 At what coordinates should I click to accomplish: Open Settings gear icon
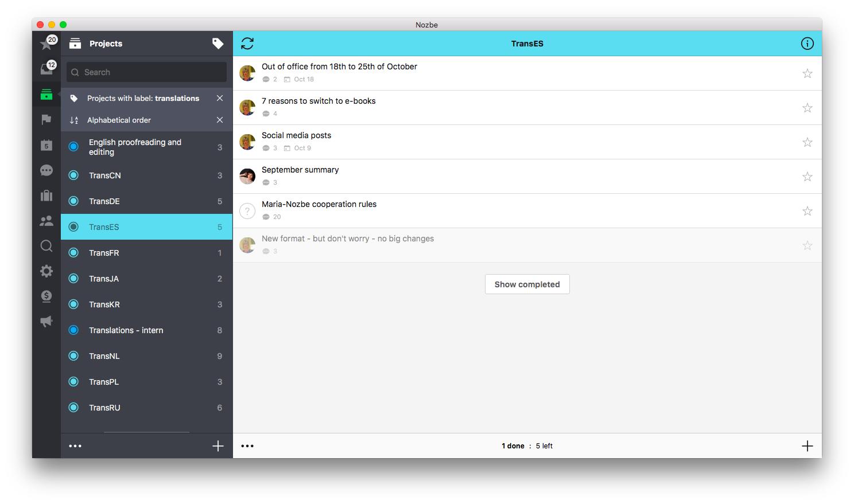pyautogui.click(x=46, y=271)
